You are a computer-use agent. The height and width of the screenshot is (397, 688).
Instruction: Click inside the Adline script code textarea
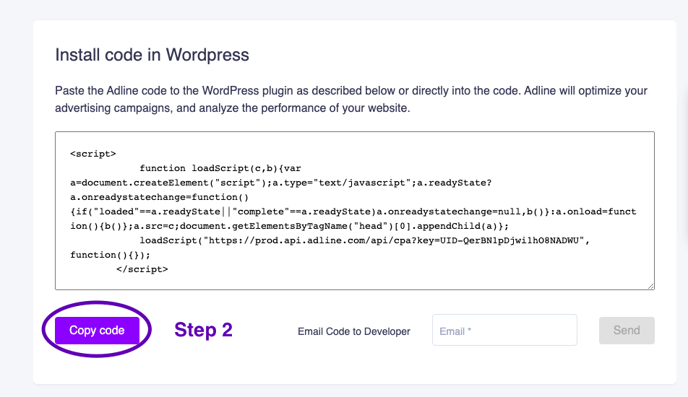(x=355, y=211)
